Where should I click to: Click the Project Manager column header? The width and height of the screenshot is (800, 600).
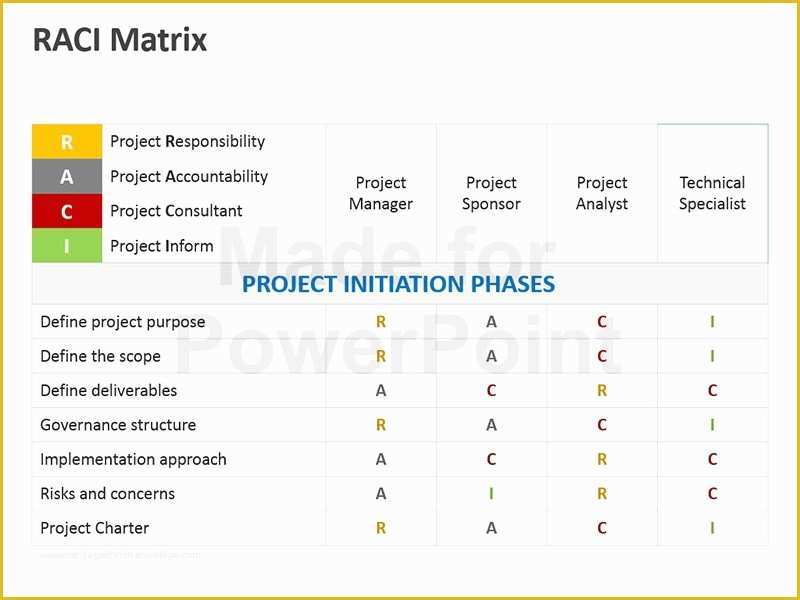(x=381, y=193)
